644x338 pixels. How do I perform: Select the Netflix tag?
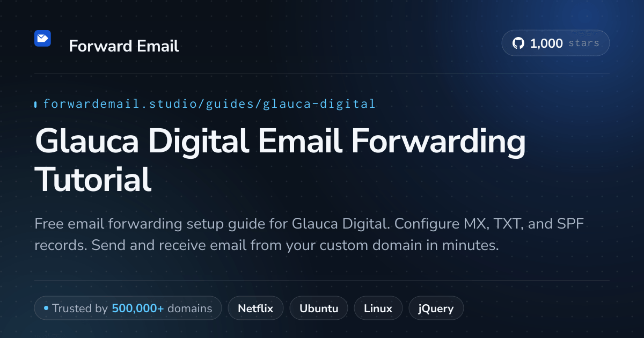point(255,308)
